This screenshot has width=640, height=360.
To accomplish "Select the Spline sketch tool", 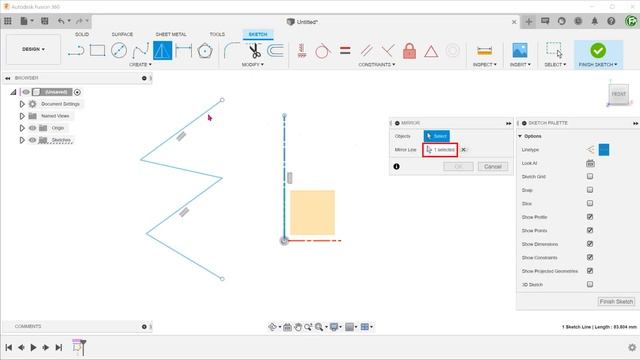I will [x=140, y=51].
